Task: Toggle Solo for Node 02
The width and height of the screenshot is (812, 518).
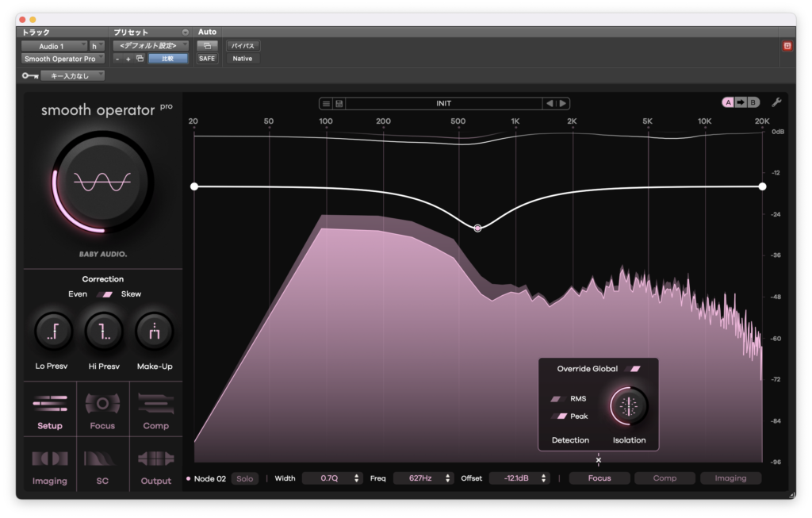Action: pos(245,478)
